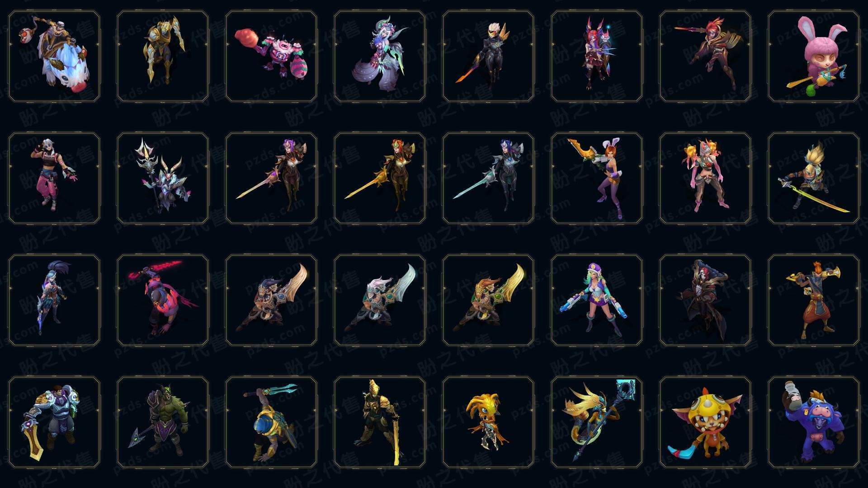Viewport: 868px width, 488px height.
Task: Click the spiky blond swordsman with green katana
Action: coord(814,178)
